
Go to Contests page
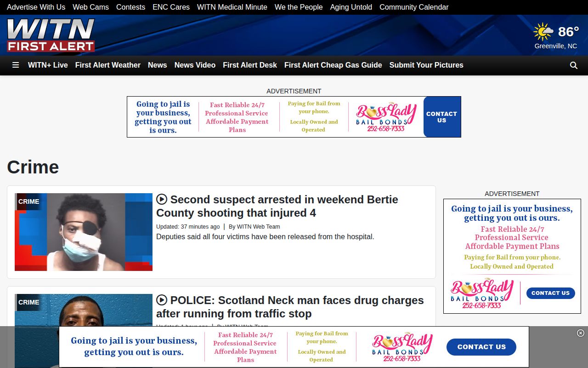[x=130, y=7]
